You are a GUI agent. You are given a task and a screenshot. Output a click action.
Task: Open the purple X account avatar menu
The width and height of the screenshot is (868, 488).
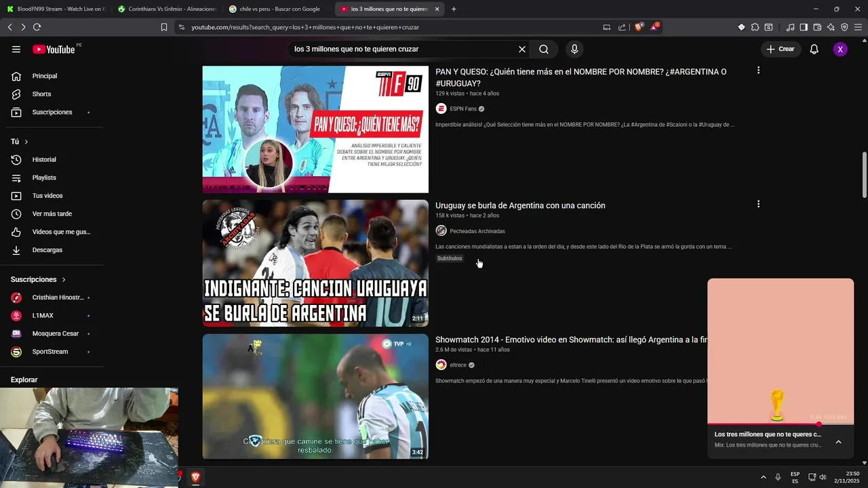pyautogui.click(x=840, y=49)
